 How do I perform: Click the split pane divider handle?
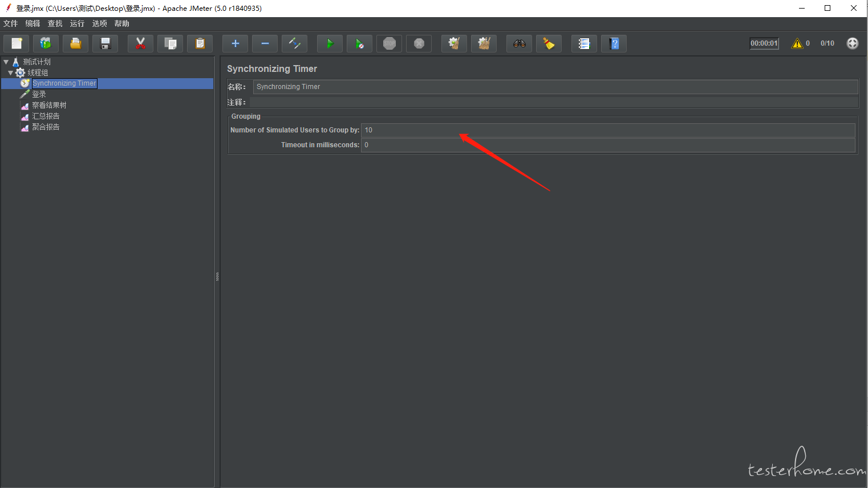point(217,277)
